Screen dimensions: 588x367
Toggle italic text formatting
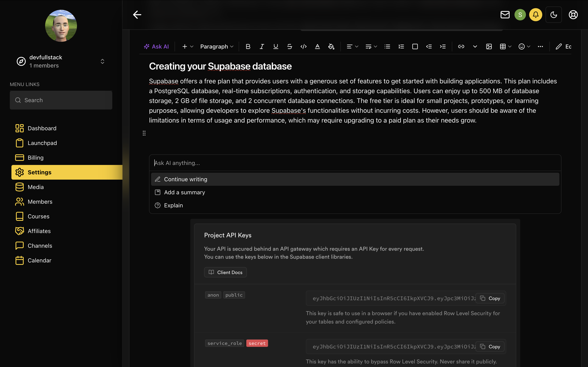(262, 47)
